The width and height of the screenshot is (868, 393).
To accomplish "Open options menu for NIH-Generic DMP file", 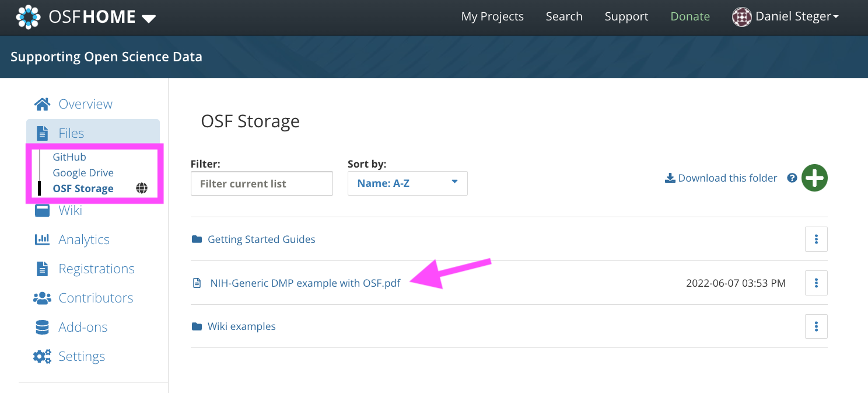I will point(816,283).
